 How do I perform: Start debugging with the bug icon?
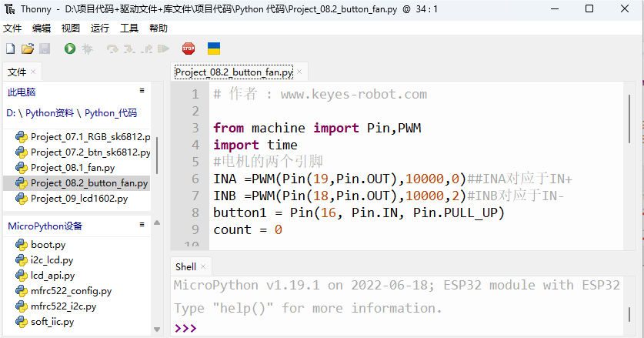point(87,49)
